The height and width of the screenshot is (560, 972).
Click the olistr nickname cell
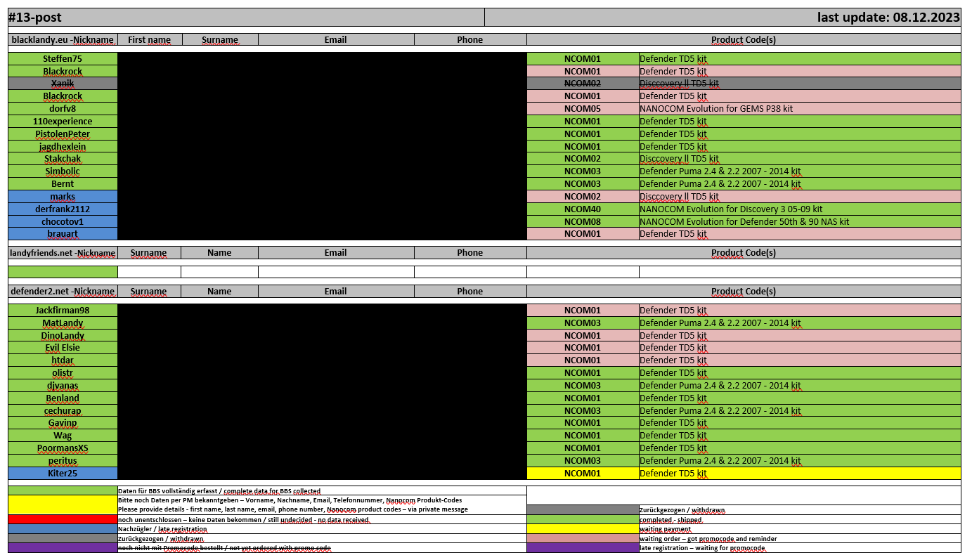click(63, 373)
